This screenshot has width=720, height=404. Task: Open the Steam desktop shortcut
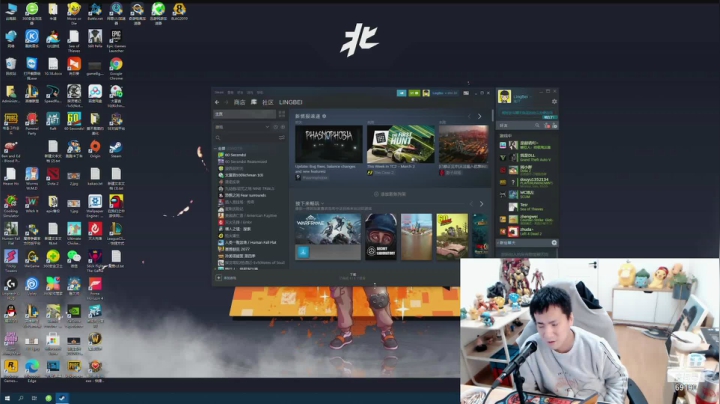(116, 150)
